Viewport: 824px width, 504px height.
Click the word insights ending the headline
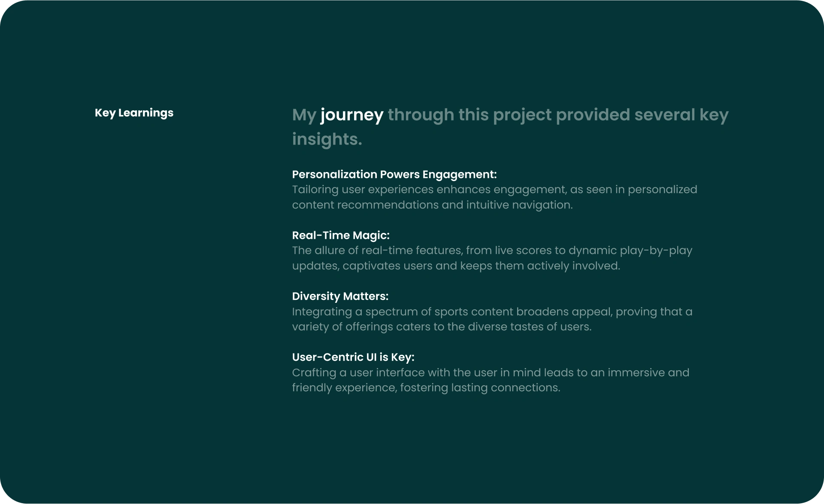coord(327,139)
